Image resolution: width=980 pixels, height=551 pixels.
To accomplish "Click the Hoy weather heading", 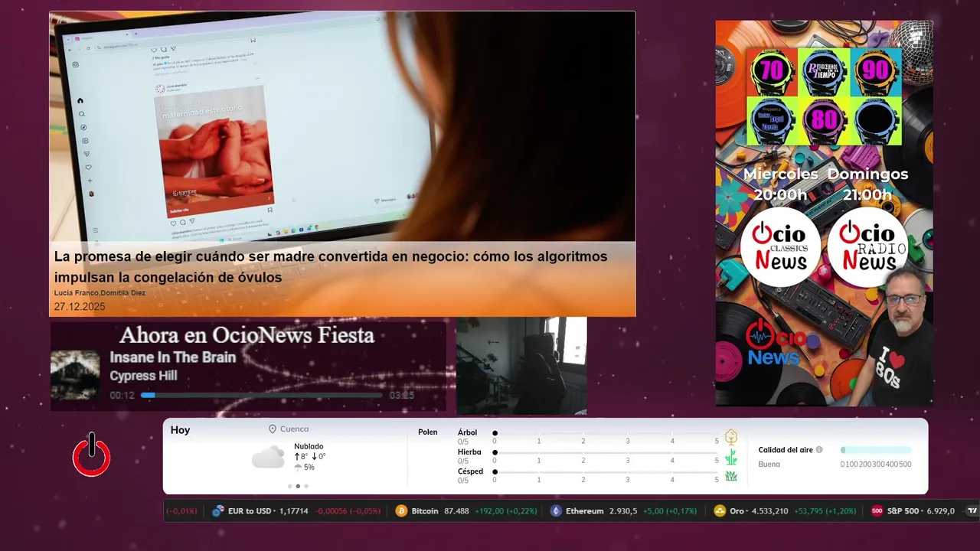I will (x=180, y=430).
